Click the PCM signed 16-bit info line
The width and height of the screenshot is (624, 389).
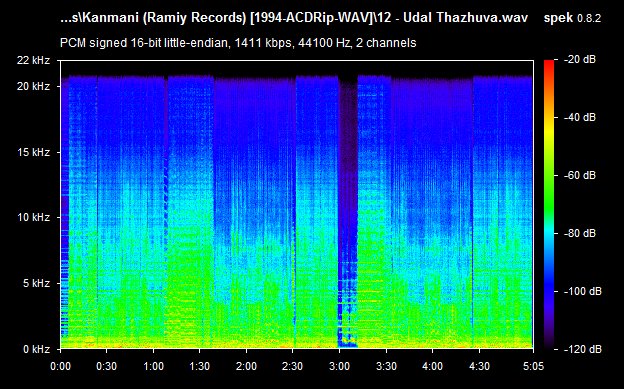(238, 43)
